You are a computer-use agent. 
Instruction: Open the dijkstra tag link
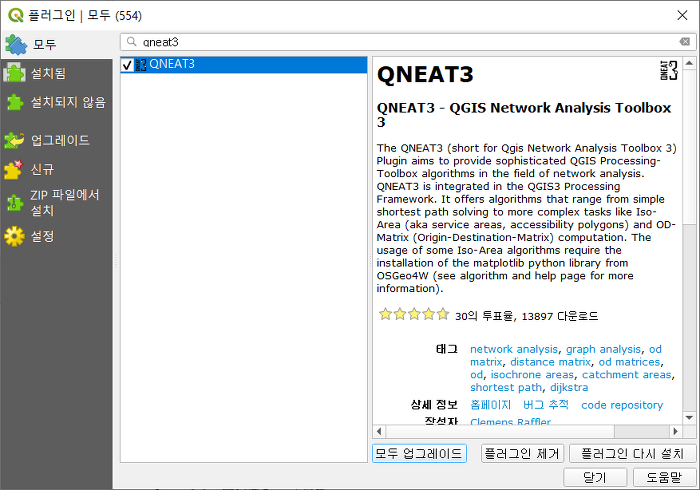(569, 387)
